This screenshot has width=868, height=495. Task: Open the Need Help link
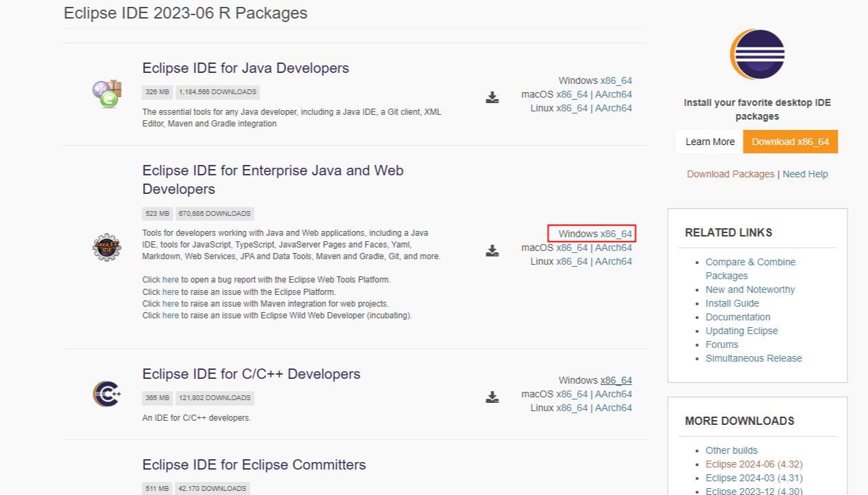[x=805, y=174]
